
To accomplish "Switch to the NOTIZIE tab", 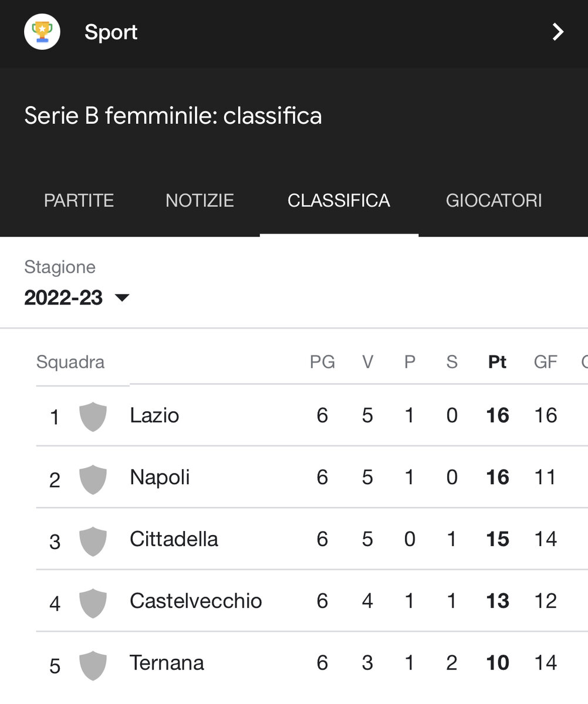I will coord(200,201).
